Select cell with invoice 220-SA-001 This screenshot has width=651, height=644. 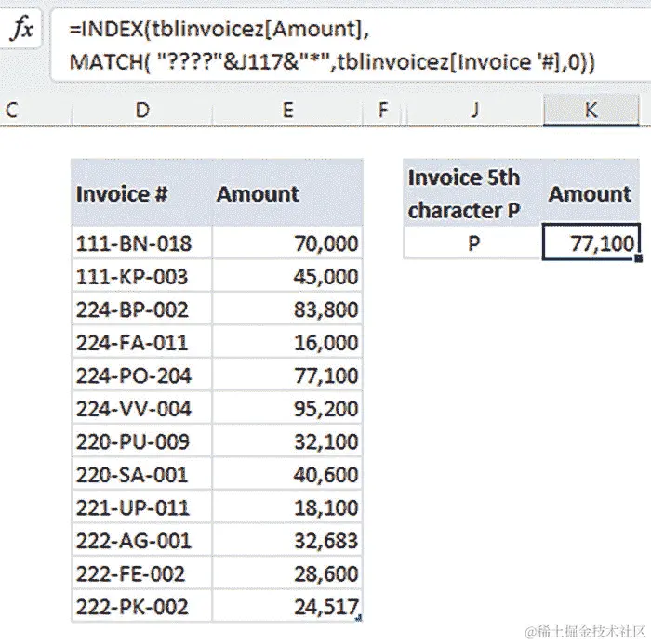tap(141, 474)
